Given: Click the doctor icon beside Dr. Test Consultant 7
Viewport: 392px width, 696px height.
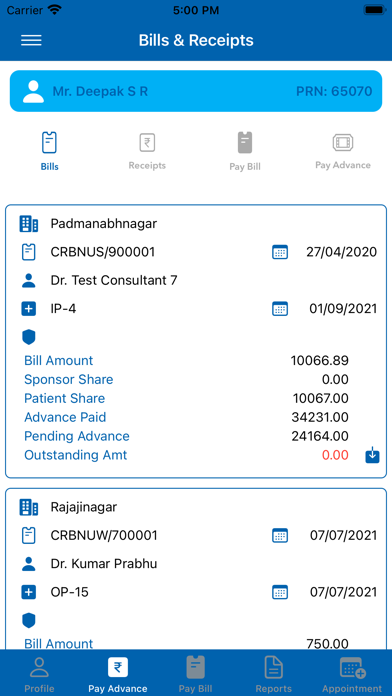Looking at the screenshot, I should pyautogui.click(x=29, y=281).
